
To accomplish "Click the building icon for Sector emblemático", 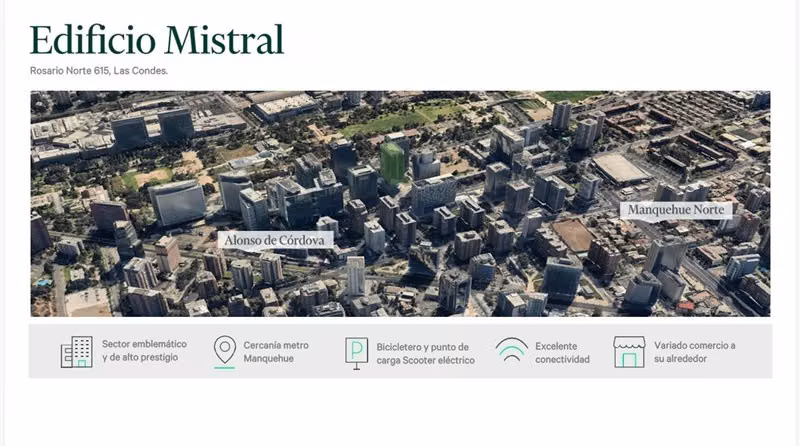I will 77,352.
